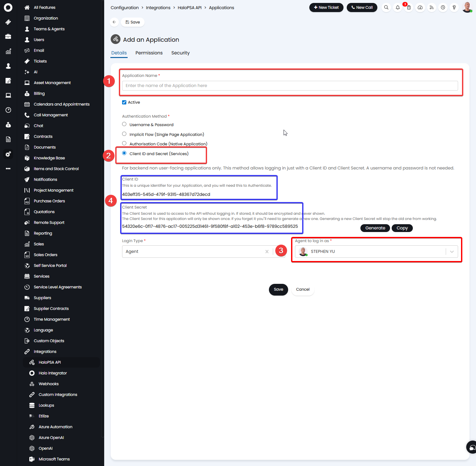Viewport: 476px width, 466px height.
Task: Open the chart reports icon in the left rail
Action: [x=8, y=51]
